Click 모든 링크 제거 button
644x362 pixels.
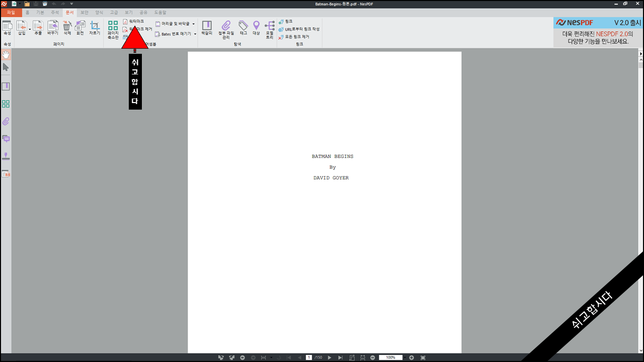(294, 37)
